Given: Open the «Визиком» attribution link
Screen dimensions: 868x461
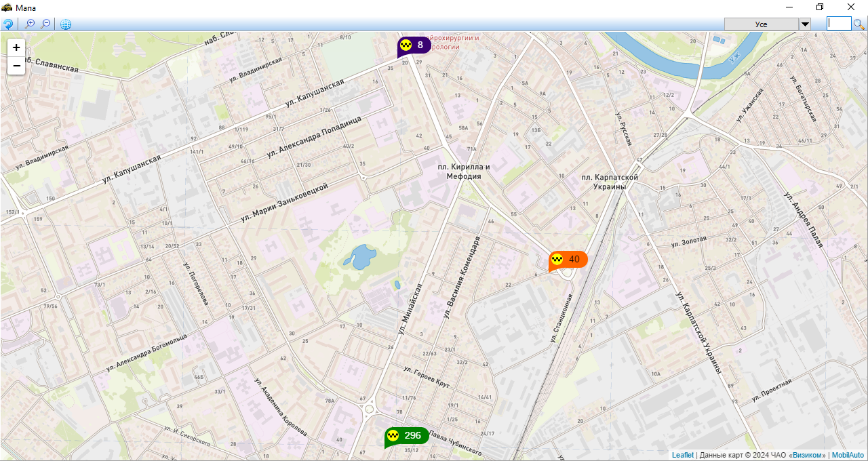Looking at the screenshot, I should [807, 455].
